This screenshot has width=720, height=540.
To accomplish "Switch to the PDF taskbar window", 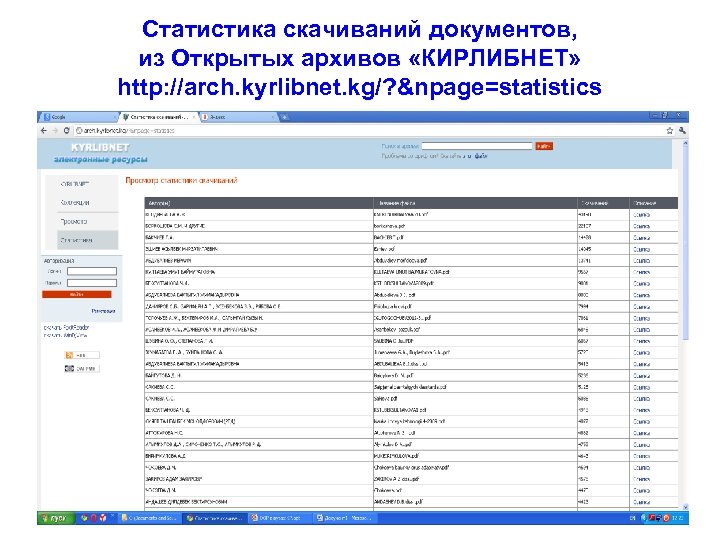I will [x=281, y=518].
